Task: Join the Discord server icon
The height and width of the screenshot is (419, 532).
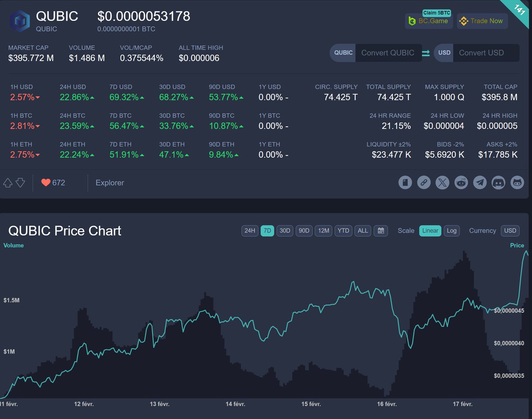Action: pos(498,182)
